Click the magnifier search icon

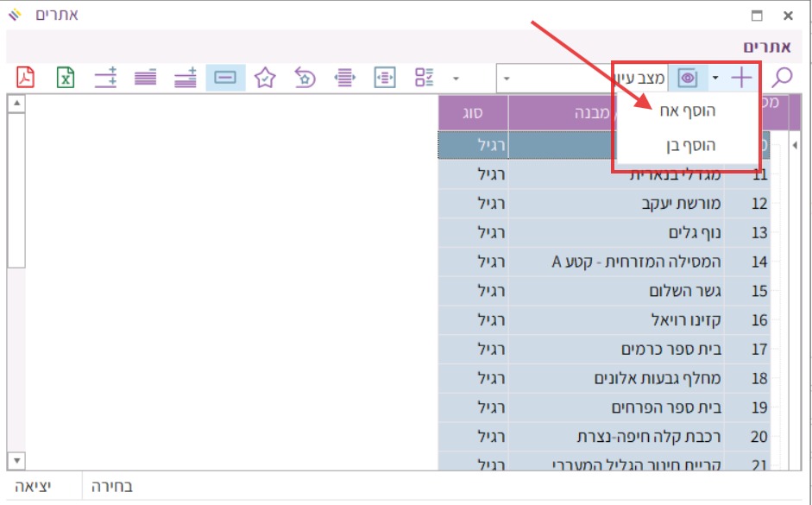[x=781, y=78]
